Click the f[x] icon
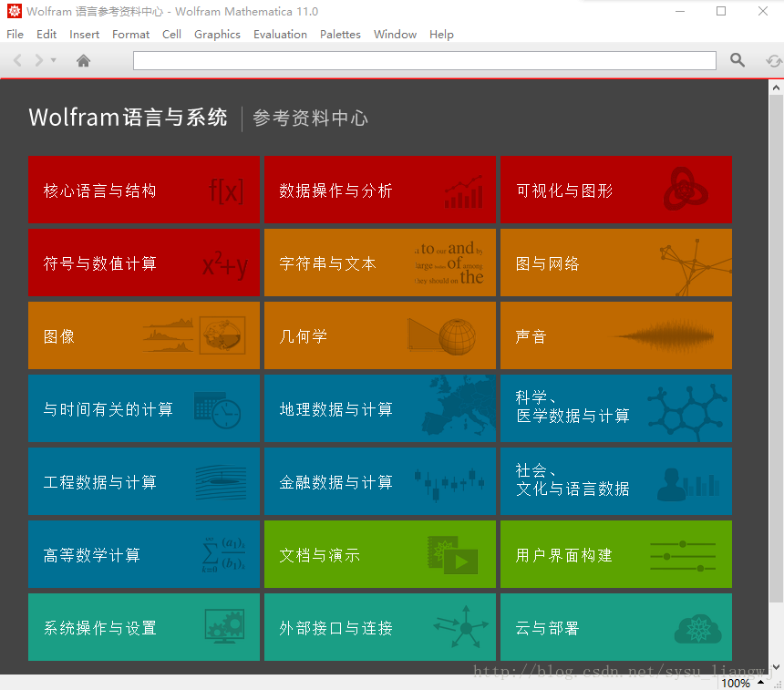784x690 pixels. (226, 191)
